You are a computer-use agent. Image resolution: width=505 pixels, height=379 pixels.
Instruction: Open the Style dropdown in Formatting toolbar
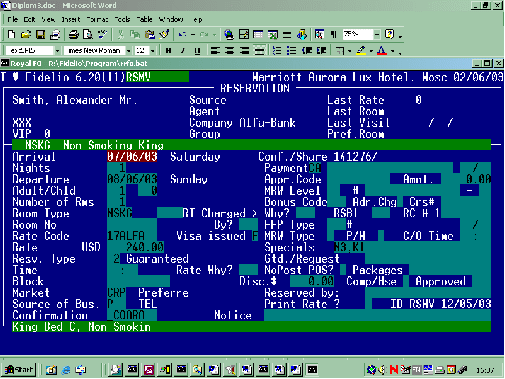57,51
